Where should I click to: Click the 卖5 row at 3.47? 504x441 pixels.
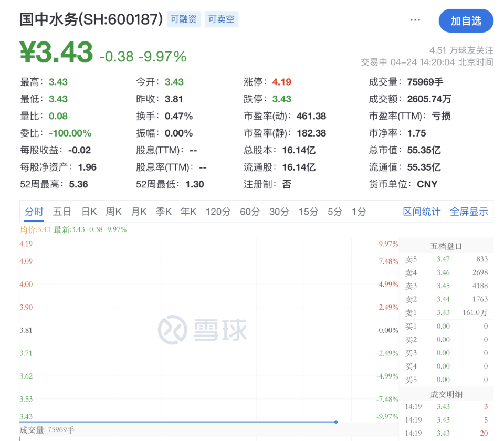point(446,259)
